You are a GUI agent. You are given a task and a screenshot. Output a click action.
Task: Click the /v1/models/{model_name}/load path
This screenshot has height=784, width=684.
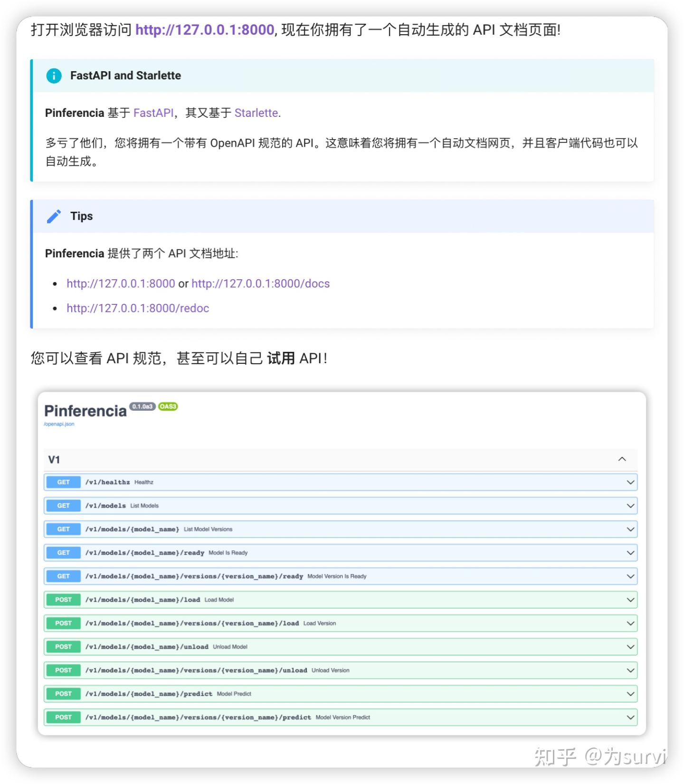point(143,600)
